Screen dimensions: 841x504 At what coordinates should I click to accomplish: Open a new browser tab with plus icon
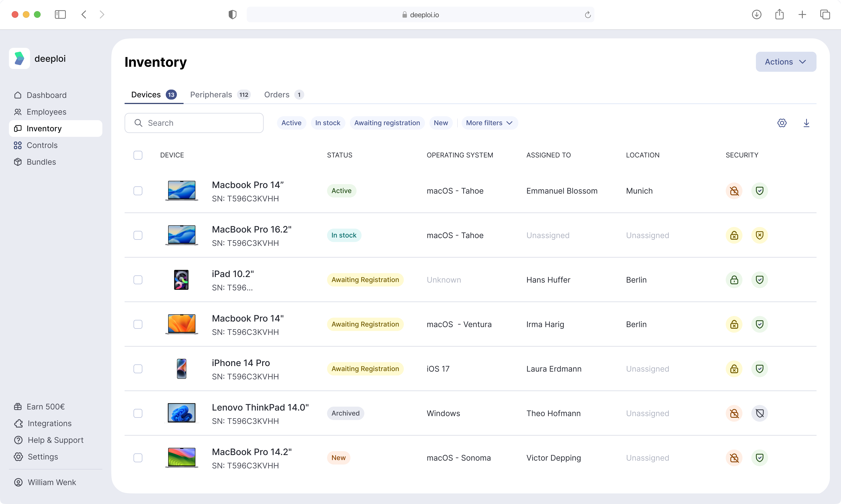click(802, 15)
